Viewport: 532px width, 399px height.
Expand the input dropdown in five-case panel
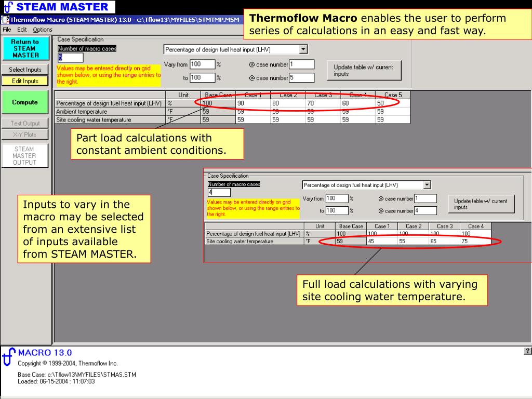tap(303, 49)
